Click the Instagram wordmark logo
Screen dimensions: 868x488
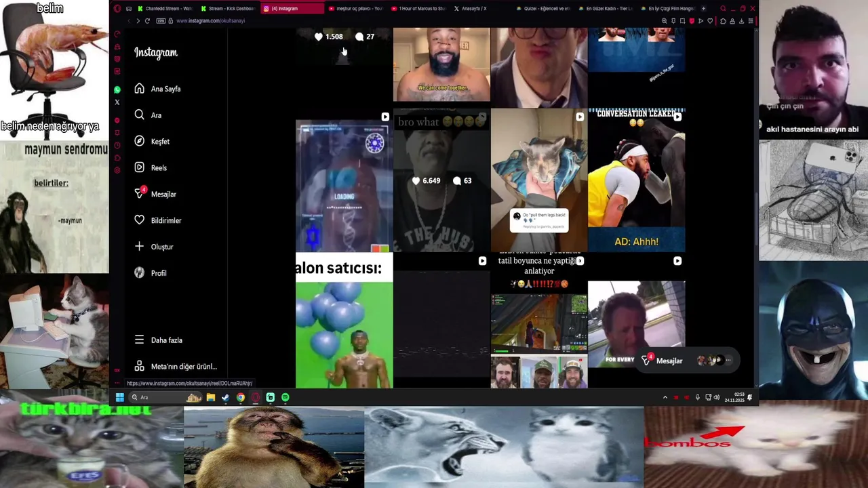coord(155,53)
